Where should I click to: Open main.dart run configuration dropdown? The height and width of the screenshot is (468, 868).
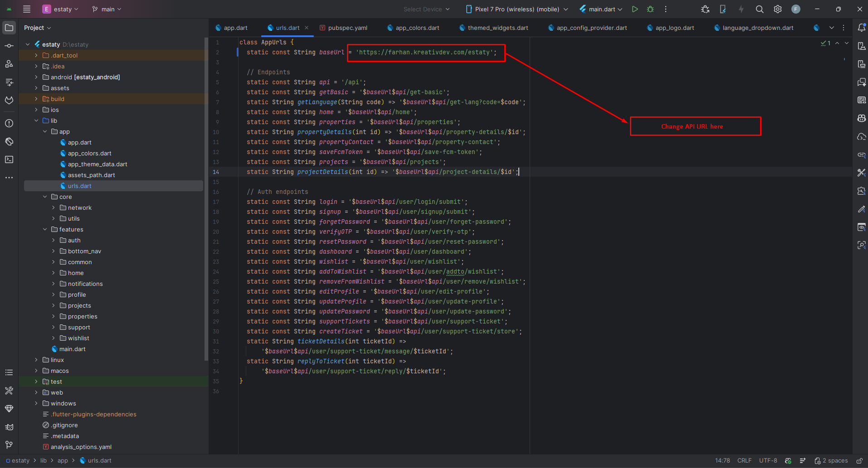point(601,9)
